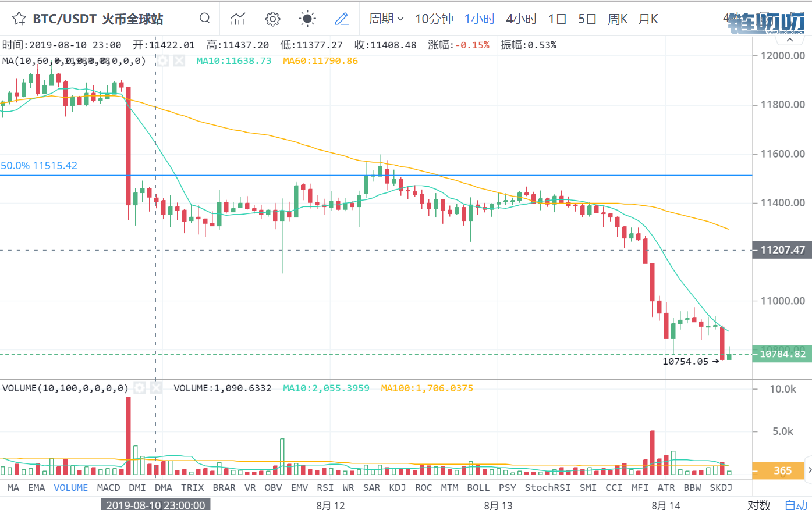Remove the MA indicator with X
The height and width of the screenshot is (510, 812).
pyautogui.click(x=179, y=60)
